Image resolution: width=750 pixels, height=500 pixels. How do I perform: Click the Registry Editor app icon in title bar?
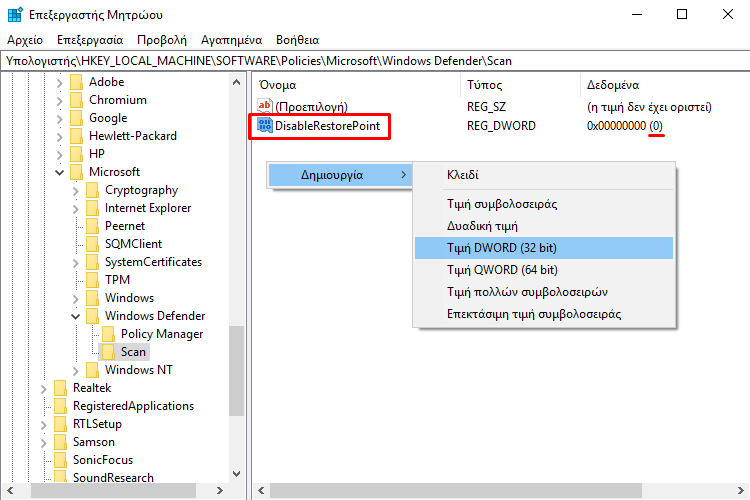coord(15,15)
